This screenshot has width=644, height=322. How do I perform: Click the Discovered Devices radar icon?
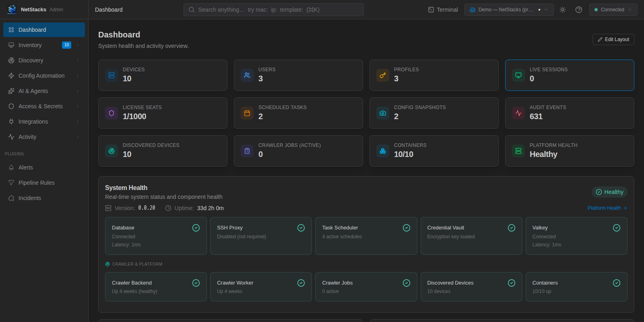click(x=111, y=151)
